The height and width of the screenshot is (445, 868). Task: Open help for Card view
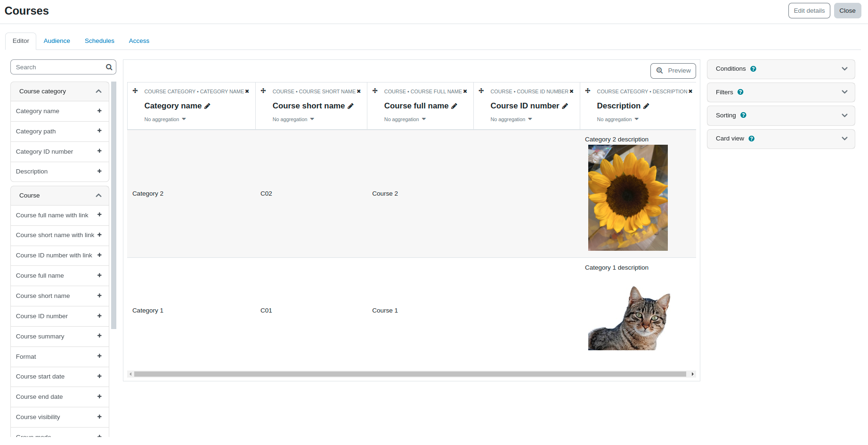tap(751, 139)
